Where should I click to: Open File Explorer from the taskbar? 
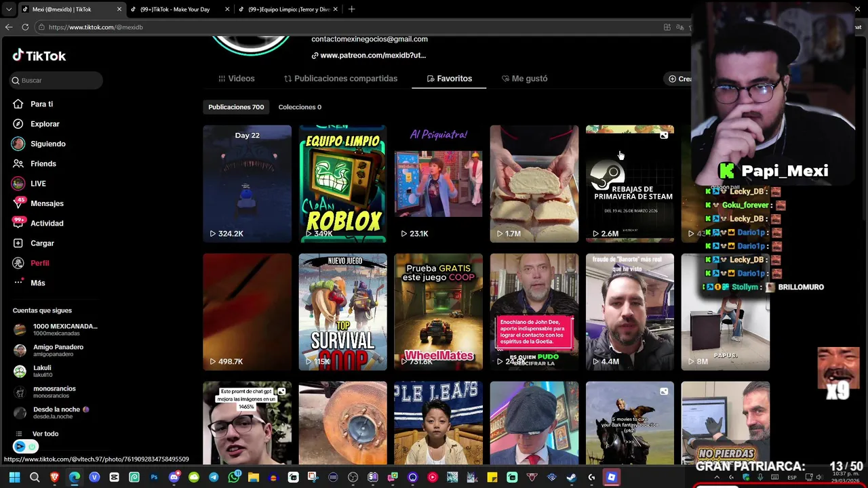253,477
